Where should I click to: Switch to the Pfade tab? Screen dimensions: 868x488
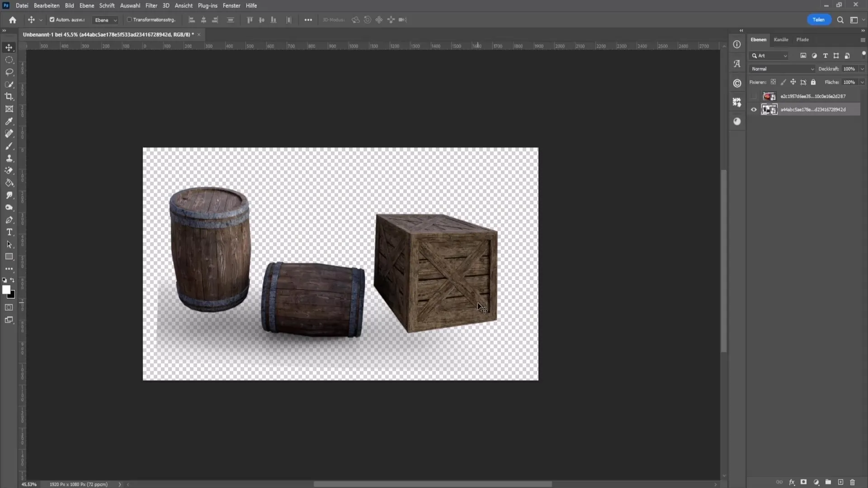pyautogui.click(x=802, y=40)
